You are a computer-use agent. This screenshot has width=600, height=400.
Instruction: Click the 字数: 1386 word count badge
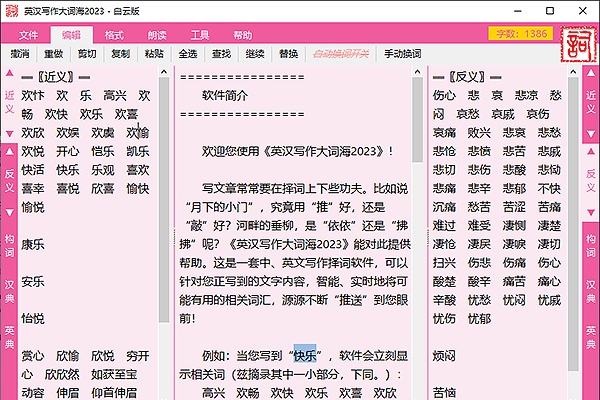click(x=521, y=34)
